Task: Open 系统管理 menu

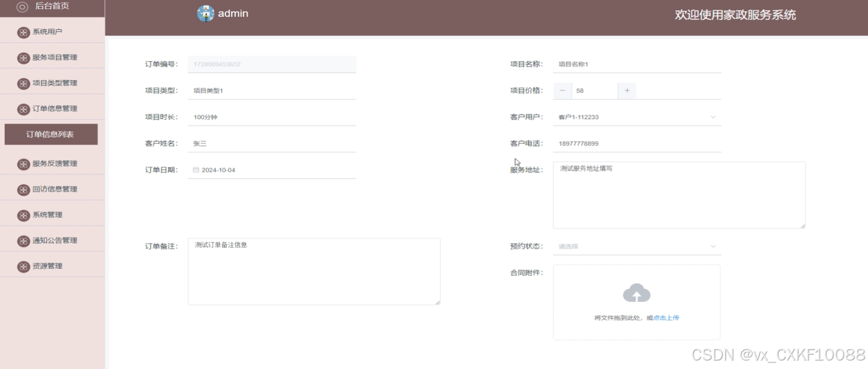Action: 52,215
